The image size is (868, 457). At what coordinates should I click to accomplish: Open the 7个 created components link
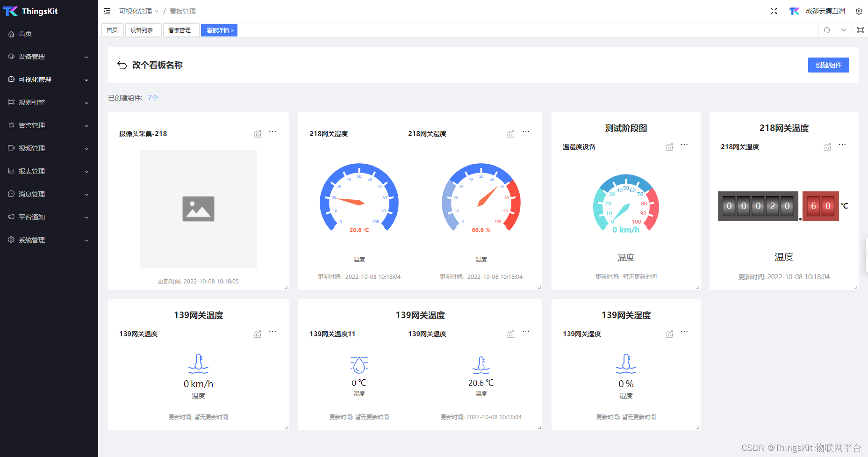[152, 97]
